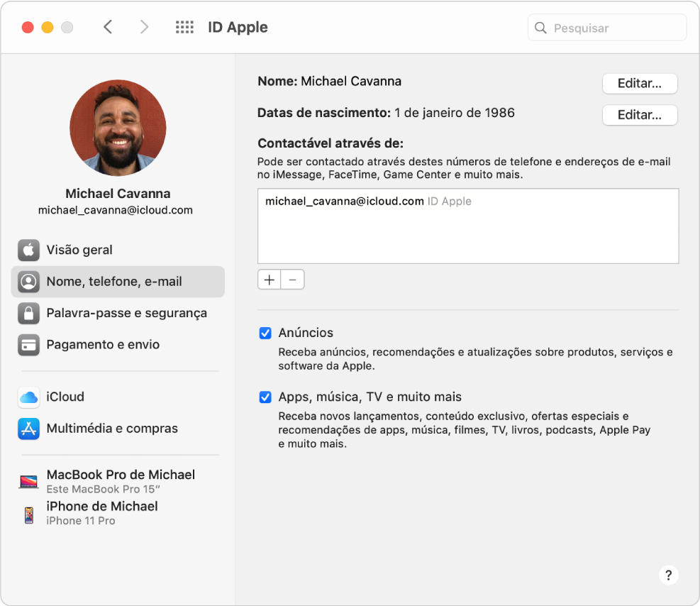Click the ID Apple window title
700x606 pixels.
click(238, 27)
